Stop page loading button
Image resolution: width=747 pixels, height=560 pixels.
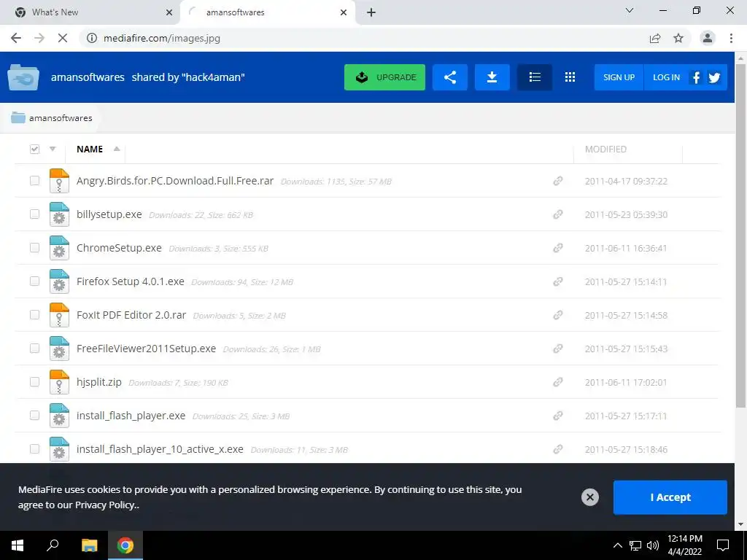[x=63, y=38]
